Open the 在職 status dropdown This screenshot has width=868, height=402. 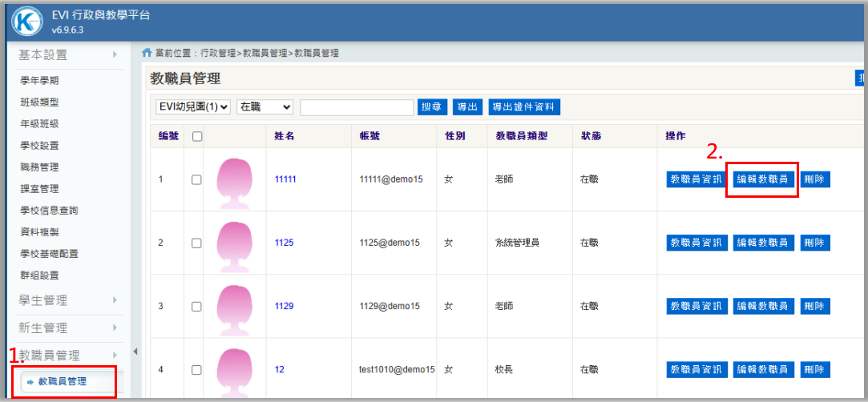tap(265, 107)
